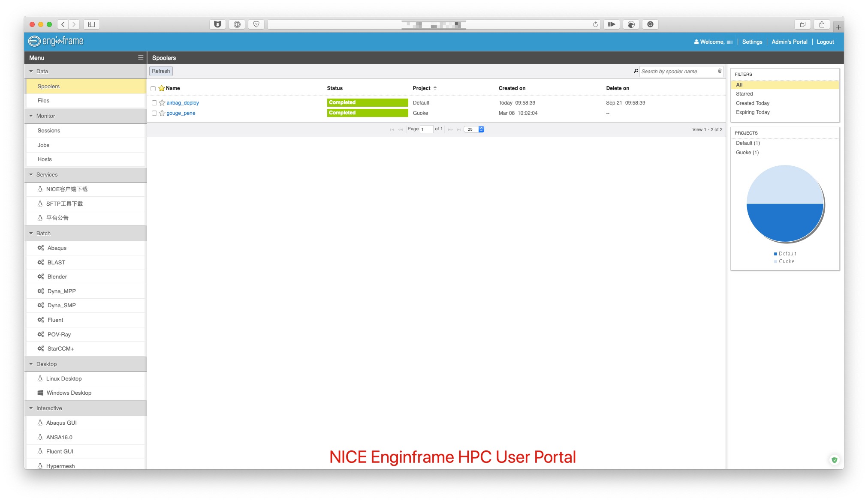Click the trash icon in search bar
This screenshot has width=868, height=501.
(720, 71)
